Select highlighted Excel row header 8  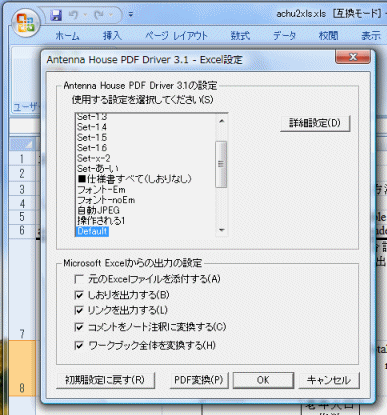[x=22, y=368]
